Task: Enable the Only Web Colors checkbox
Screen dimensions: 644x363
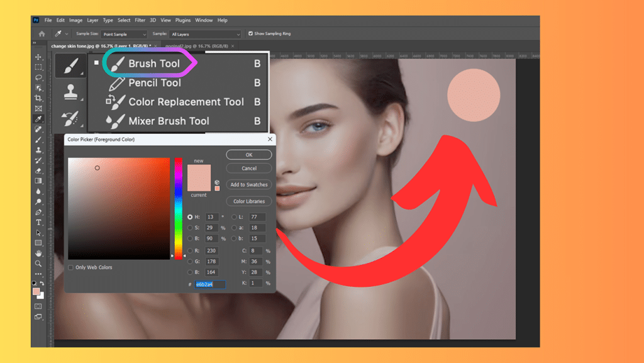Action: pos(71,267)
